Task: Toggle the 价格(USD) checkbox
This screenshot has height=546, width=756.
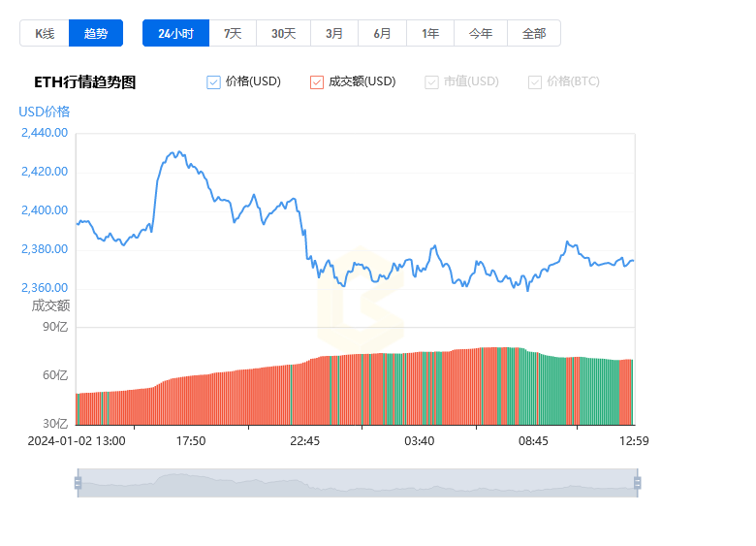Action: coord(213,82)
